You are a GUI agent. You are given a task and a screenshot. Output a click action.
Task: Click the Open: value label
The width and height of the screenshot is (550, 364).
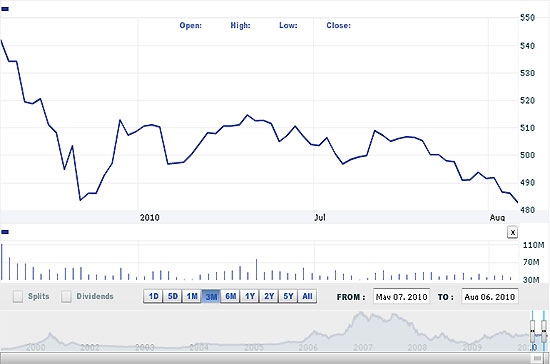pyautogui.click(x=190, y=26)
